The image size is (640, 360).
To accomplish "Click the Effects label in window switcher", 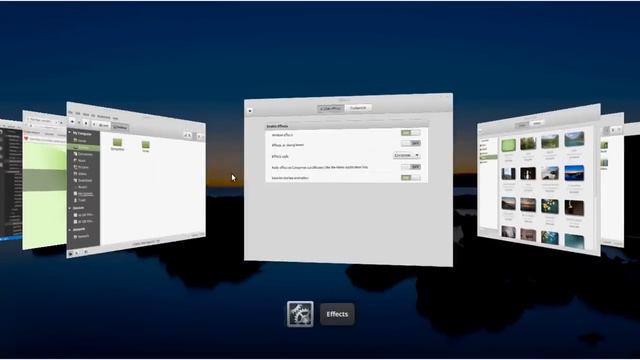I will [x=337, y=314].
